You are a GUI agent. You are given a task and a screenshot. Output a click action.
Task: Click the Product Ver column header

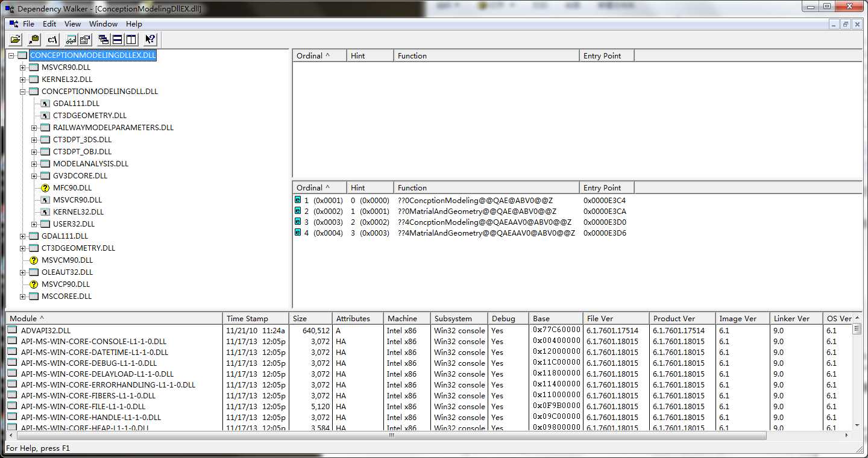(x=682, y=318)
